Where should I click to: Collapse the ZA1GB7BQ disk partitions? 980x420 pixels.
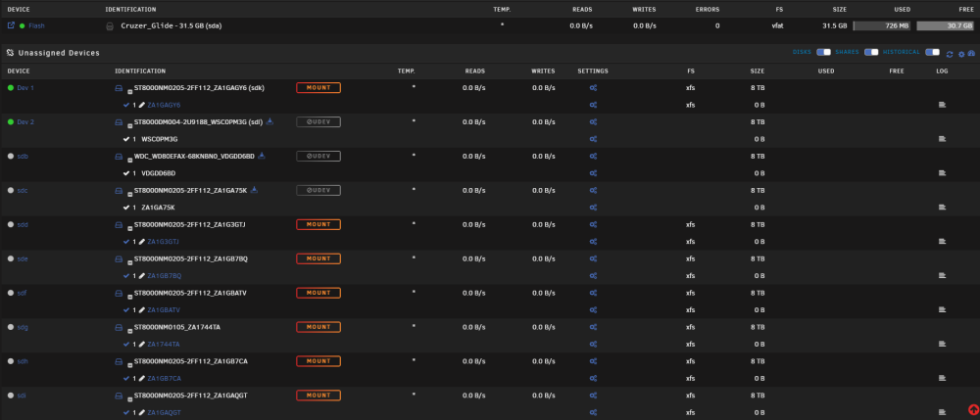(130, 261)
